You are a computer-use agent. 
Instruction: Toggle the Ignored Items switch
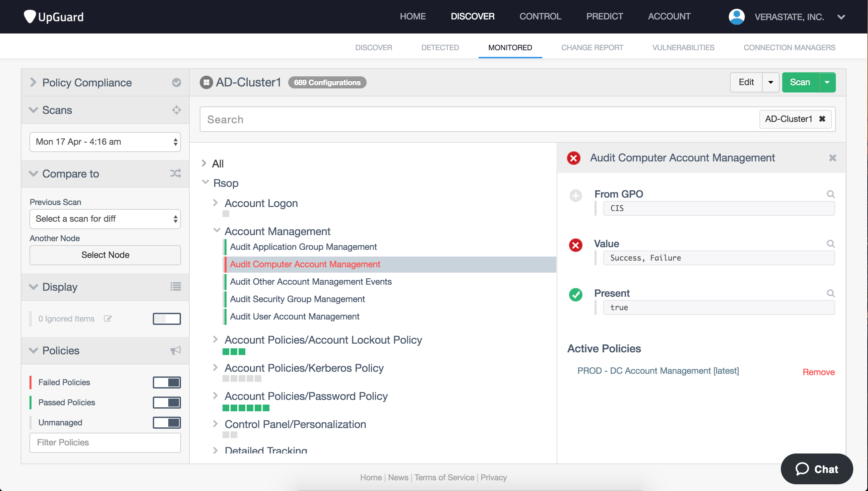click(x=167, y=319)
